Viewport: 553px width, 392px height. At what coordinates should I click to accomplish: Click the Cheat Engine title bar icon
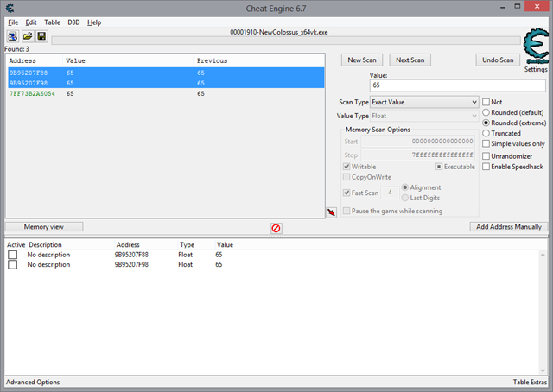tap(9, 8)
